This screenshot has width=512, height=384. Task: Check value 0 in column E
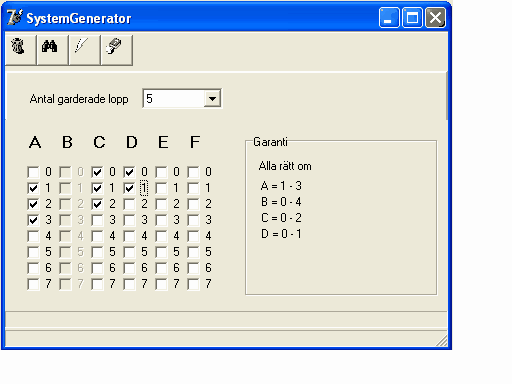pos(161,172)
